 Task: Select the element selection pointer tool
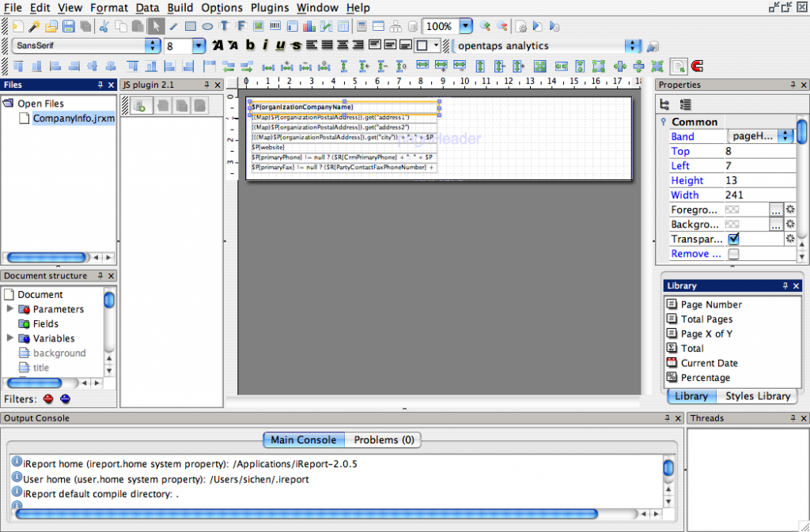tap(156, 25)
